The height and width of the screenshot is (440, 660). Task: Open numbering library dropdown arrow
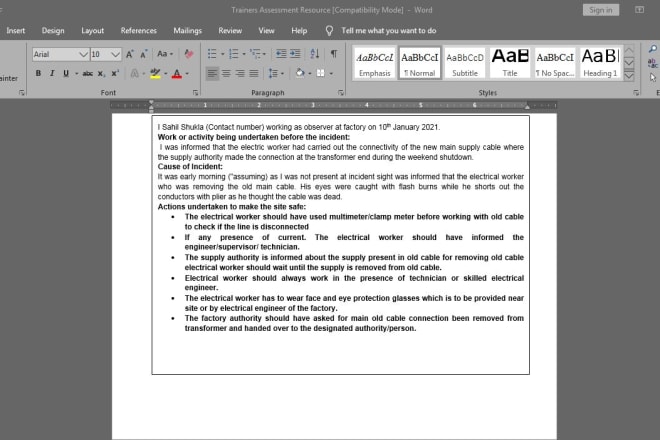(x=244, y=54)
